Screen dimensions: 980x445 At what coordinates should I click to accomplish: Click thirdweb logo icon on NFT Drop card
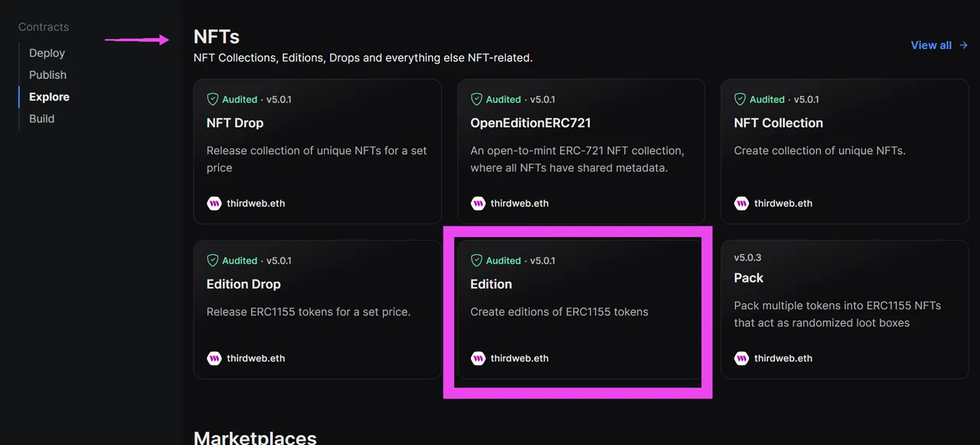pos(214,204)
